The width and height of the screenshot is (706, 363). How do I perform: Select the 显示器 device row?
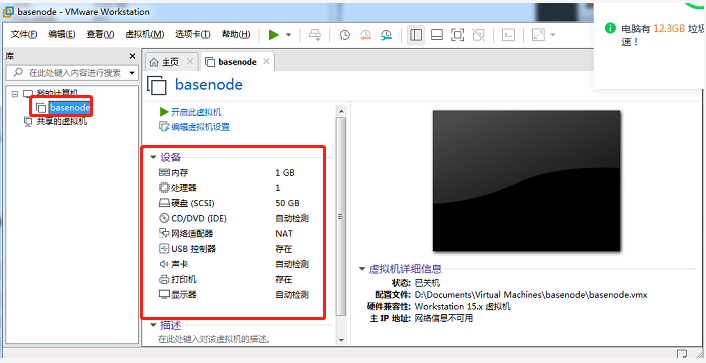pos(234,295)
